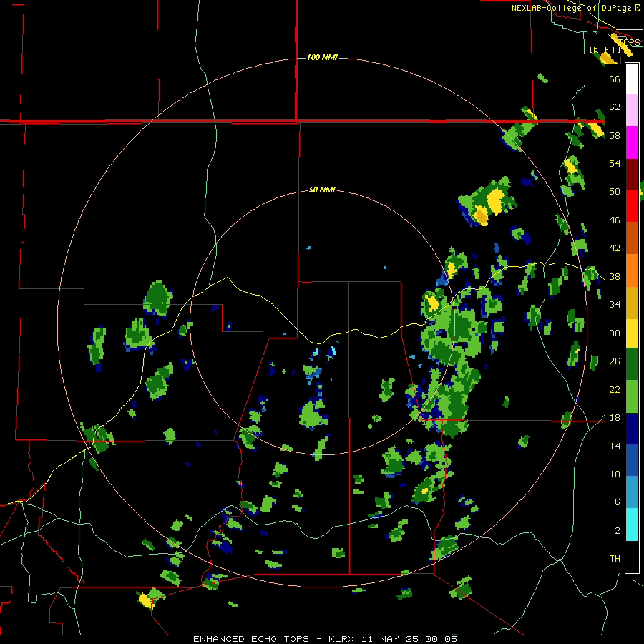Select the magenta legend swatch
Screen dimensions: 644x644
pyautogui.click(x=632, y=142)
